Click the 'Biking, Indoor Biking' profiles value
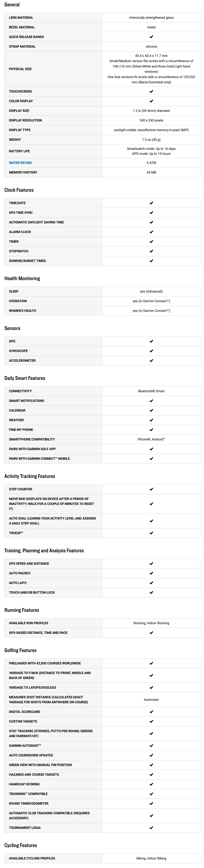Screen dimensions: 204x868 (151, 858)
